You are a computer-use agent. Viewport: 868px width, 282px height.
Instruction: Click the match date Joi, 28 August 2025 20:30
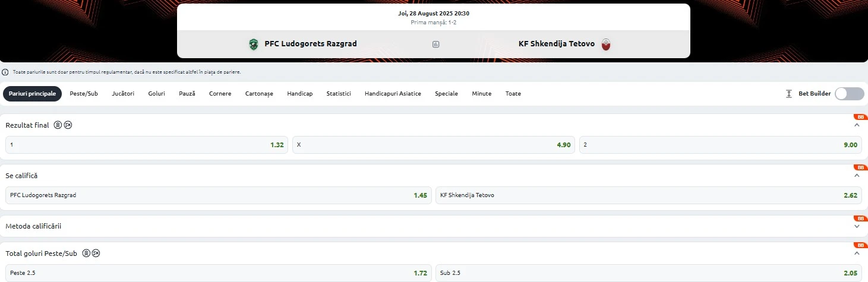click(x=434, y=13)
